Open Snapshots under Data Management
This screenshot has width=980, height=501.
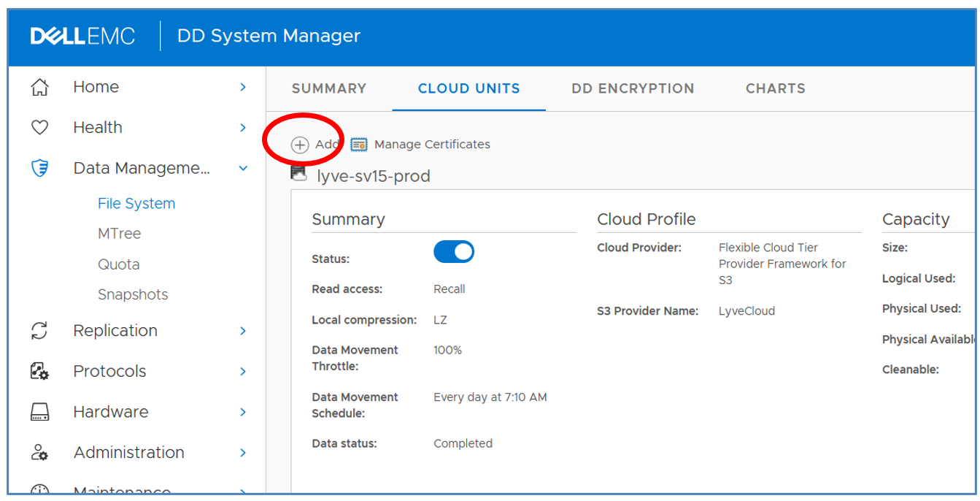click(x=133, y=295)
